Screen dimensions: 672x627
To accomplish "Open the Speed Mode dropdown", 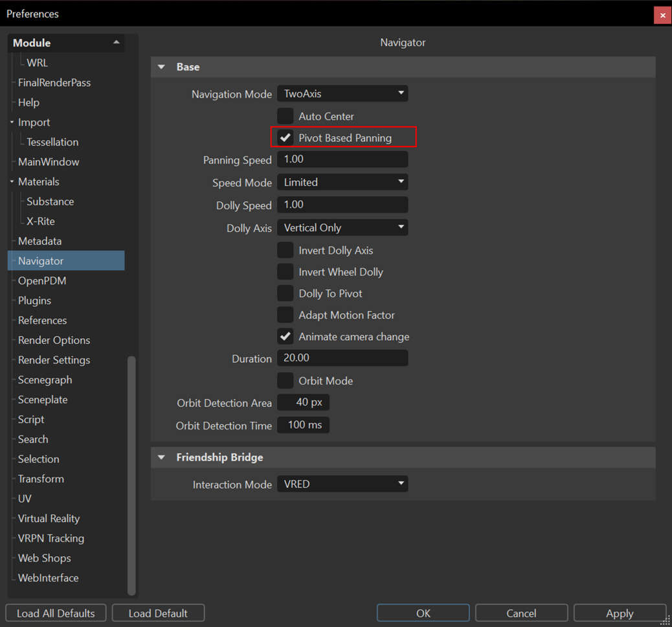I will (342, 182).
